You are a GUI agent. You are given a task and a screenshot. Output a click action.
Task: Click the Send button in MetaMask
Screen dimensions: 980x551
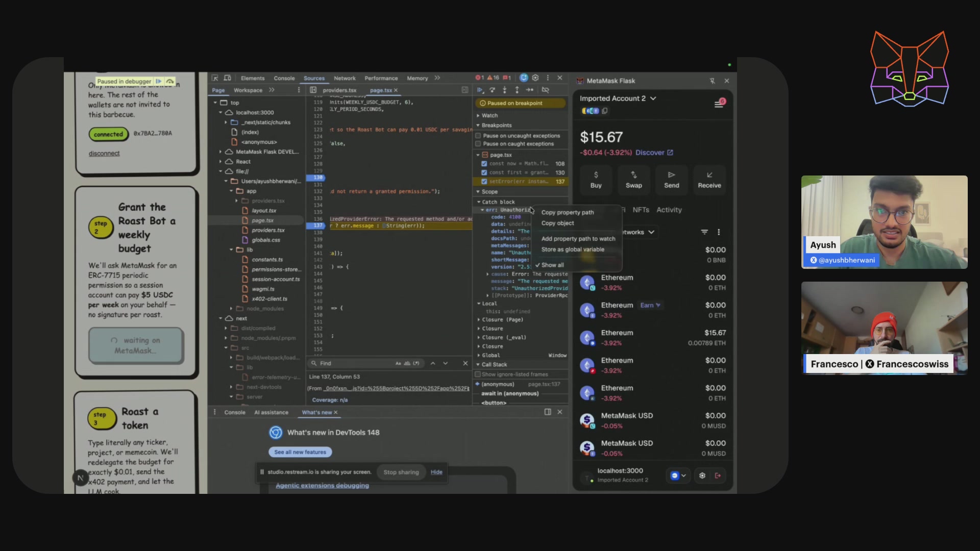click(x=671, y=180)
